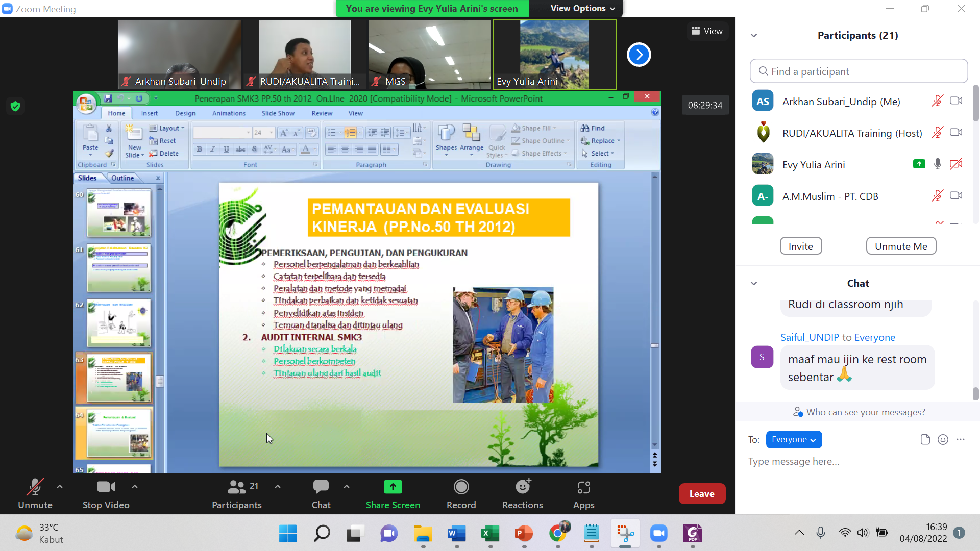
Task: Open the Apps icon in toolbar
Action: coord(583,488)
